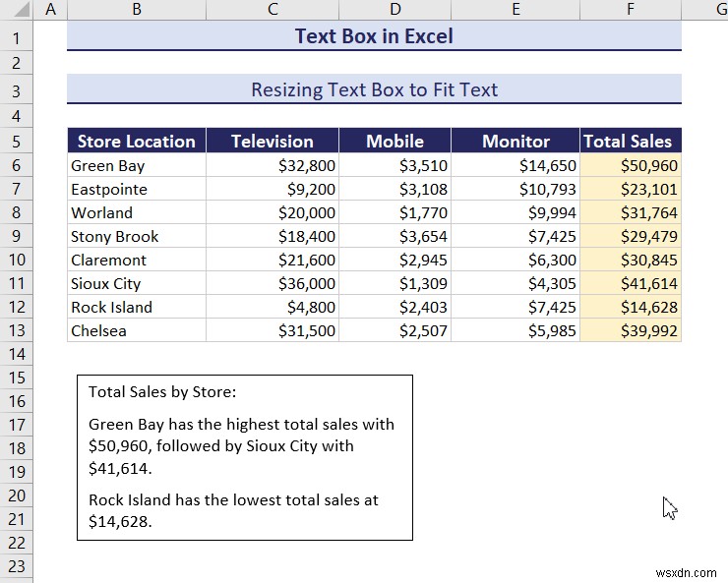728x583 pixels.
Task: Click Monitor value $14,650
Action: point(516,165)
